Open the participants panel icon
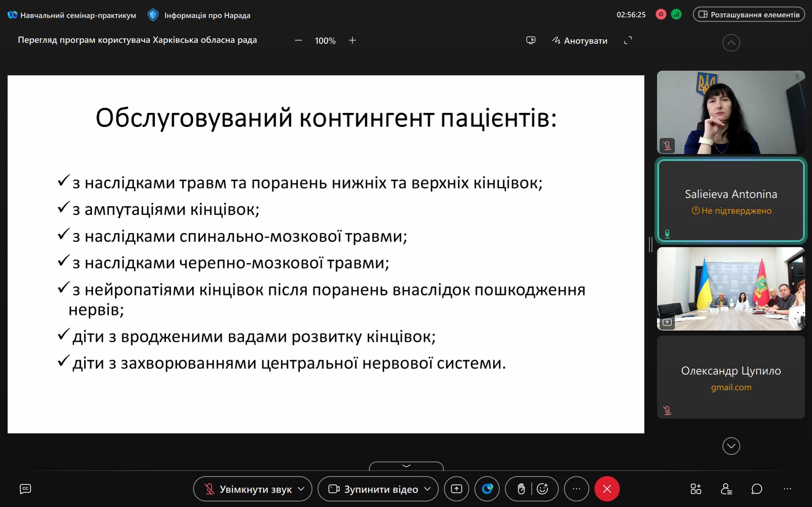The height and width of the screenshot is (507, 812). 726,489
